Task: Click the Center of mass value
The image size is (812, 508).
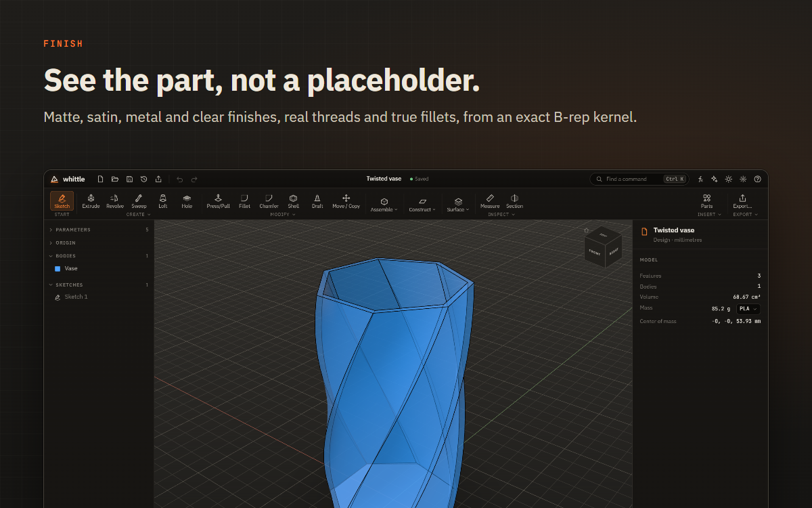Action: pos(736,321)
